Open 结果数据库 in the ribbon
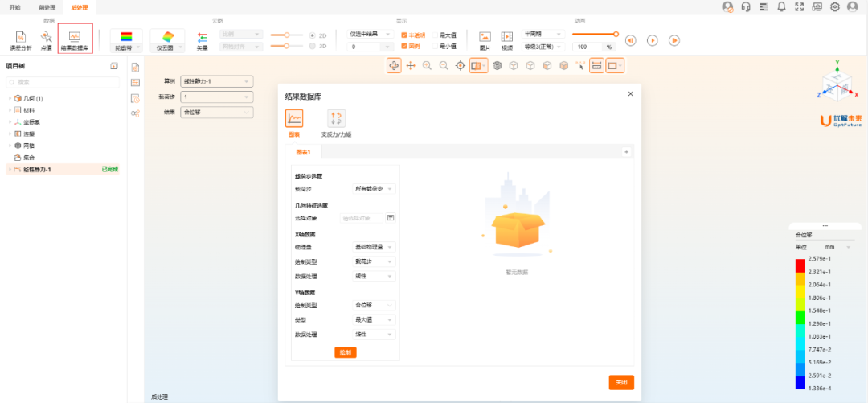Viewport: 868px width, 403px height. [x=75, y=40]
